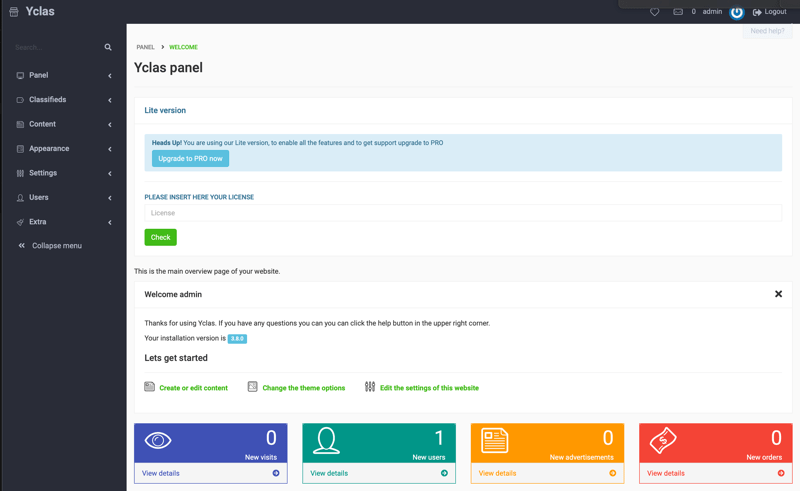Click the arrow icon in New users View details

(444, 473)
